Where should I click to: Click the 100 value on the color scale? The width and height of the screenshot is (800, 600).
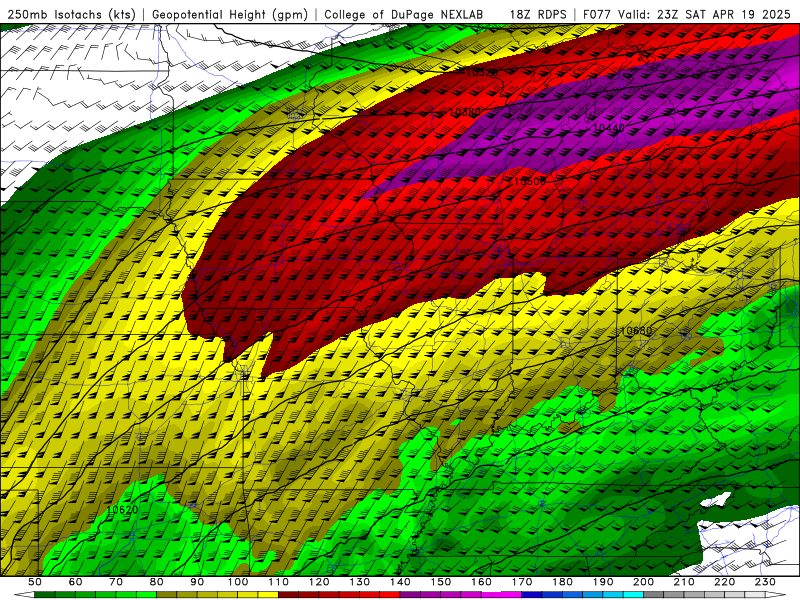click(238, 582)
